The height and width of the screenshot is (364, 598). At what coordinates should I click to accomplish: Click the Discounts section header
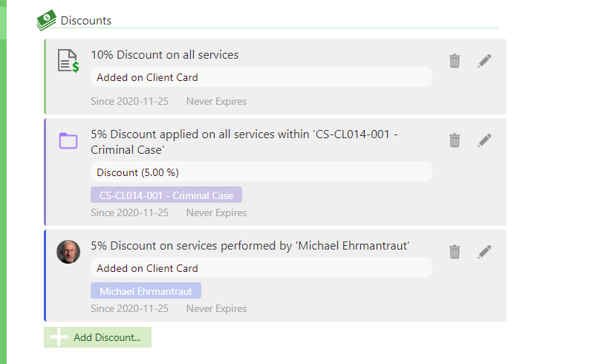point(86,21)
